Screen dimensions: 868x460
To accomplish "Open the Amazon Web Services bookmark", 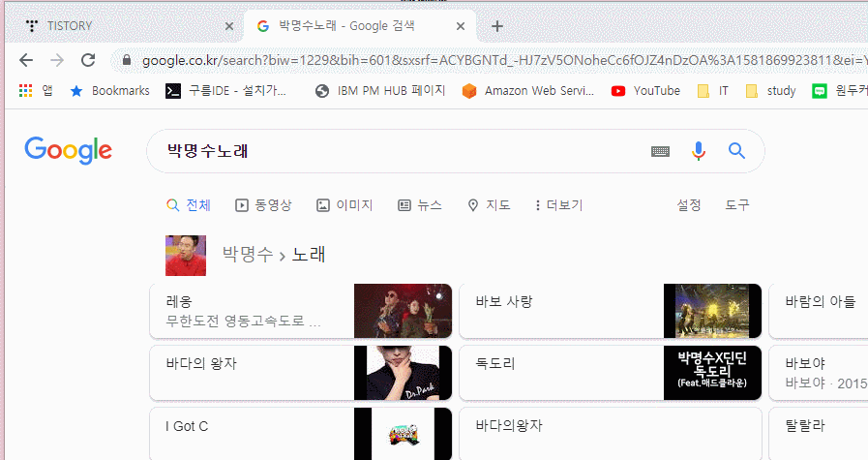I will point(528,91).
